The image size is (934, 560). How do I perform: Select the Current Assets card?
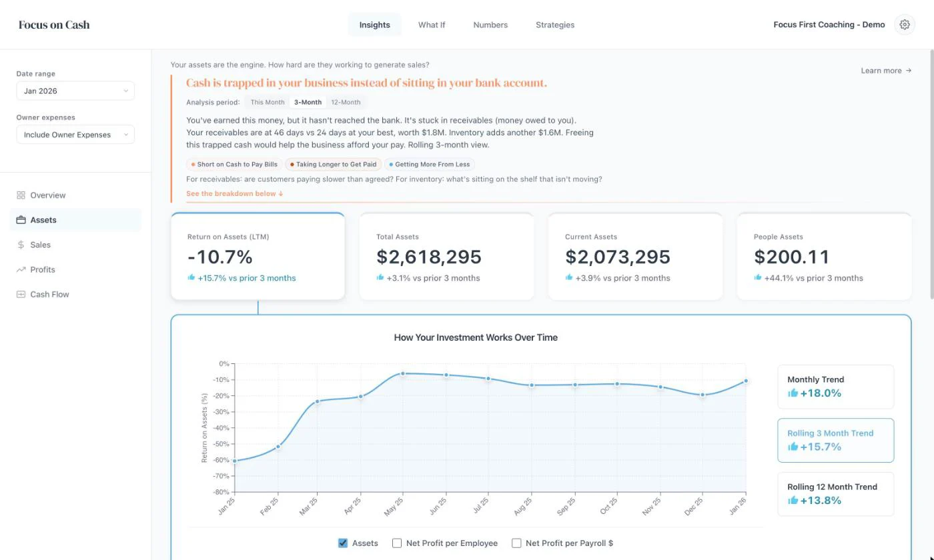(x=635, y=257)
